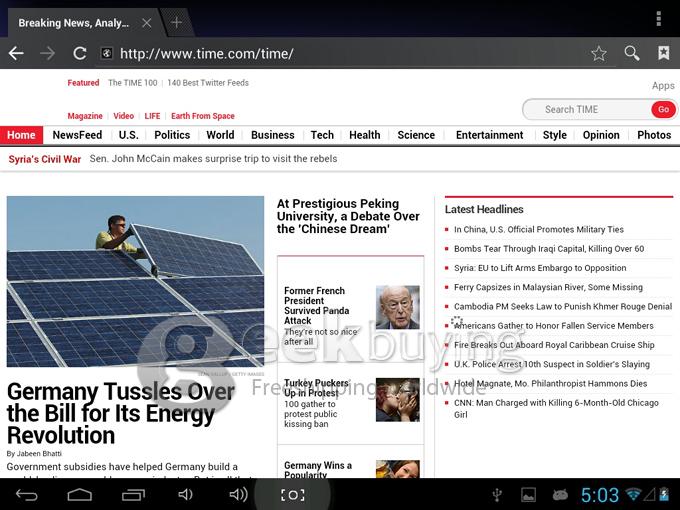Open headline Fire Breaks Out Aboard Cruise Ship

[x=554, y=345]
